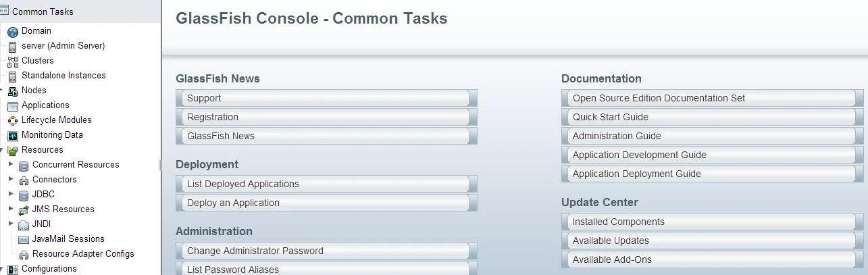Open the server (Admin Server) tree item

click(63, 46)
